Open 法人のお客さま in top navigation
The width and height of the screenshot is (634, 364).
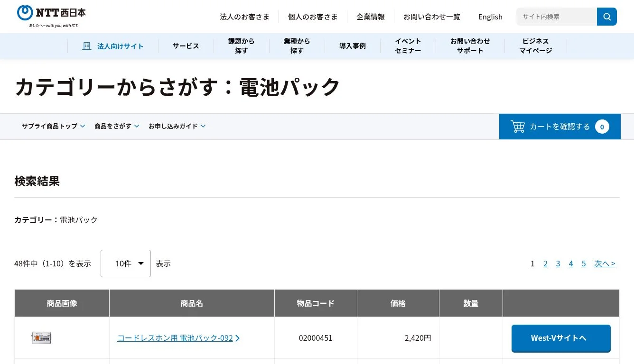(x=244, y=17)
